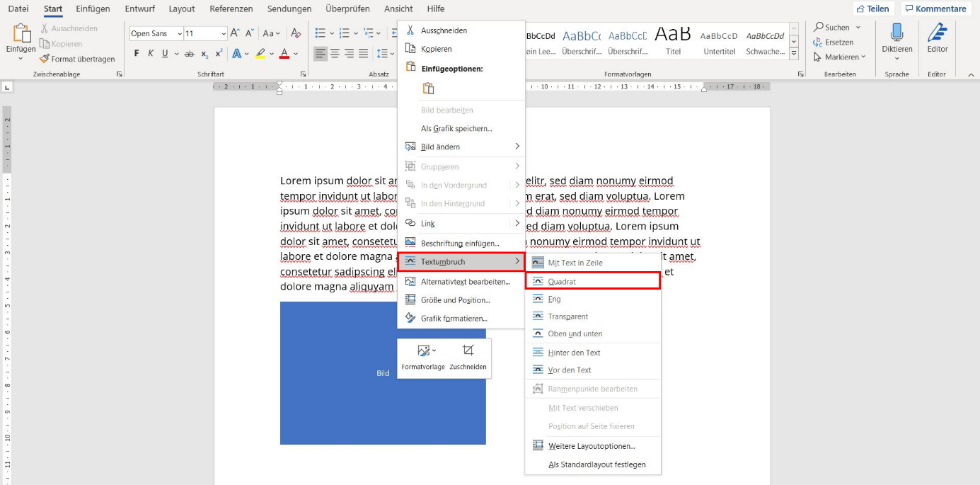Switch to the Referenzen tab
The image size is (980, 485).
[x=231, y=9]
